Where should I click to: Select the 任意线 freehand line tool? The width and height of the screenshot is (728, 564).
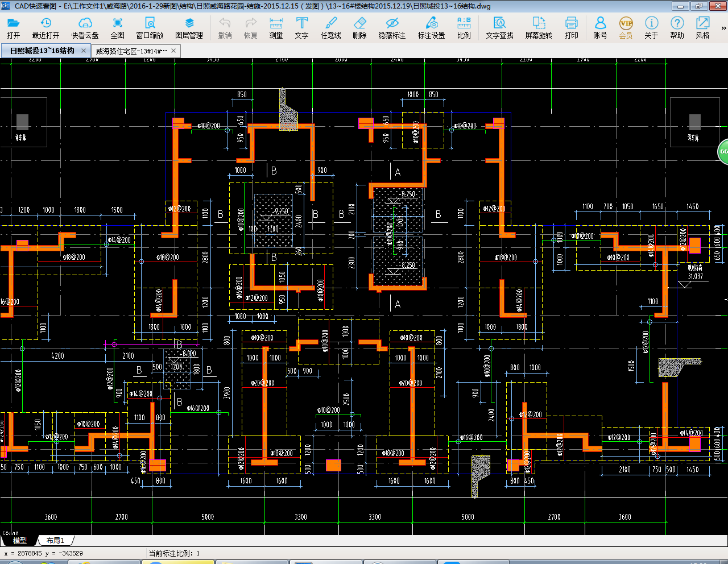coord(331,28)
